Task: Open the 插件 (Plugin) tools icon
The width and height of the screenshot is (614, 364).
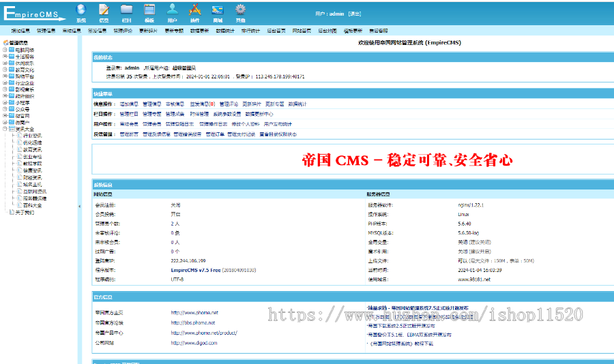Action: coord(194,10)
